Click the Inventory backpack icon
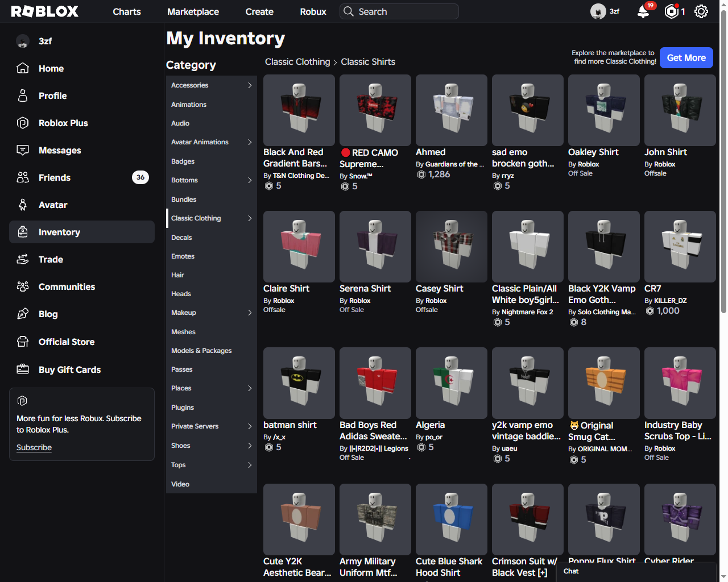Image resolution: width=728 pixels, height=582 pixels. click(x=23, y=232)
